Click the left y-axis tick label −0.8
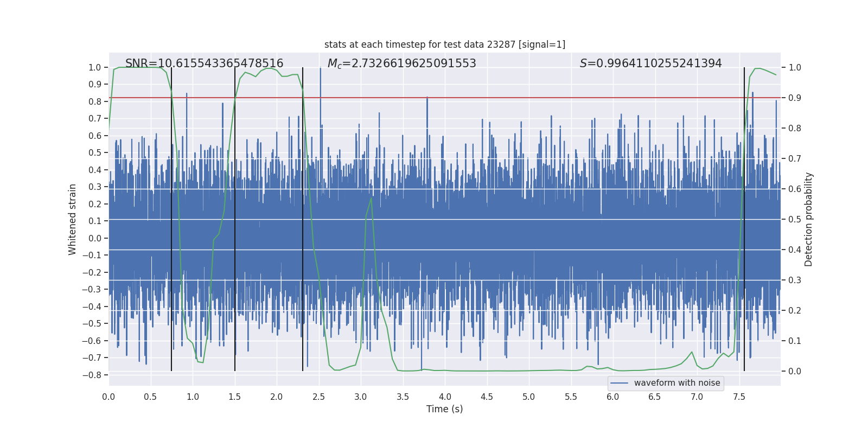 click(91, 375)
